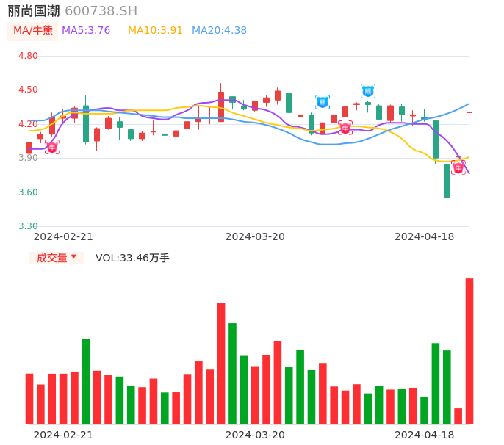The height and width of the screenshot is (445, 504).
Task: Click the stock name 丽尚国潮
Action: coord(34,11)
